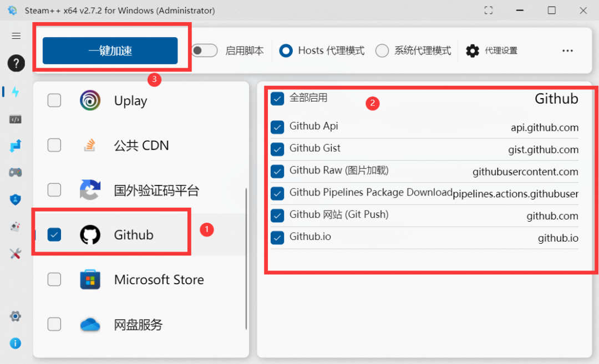
Task: Uncheck the Github Gist checkbox
Action: click(x=277, y=149)
